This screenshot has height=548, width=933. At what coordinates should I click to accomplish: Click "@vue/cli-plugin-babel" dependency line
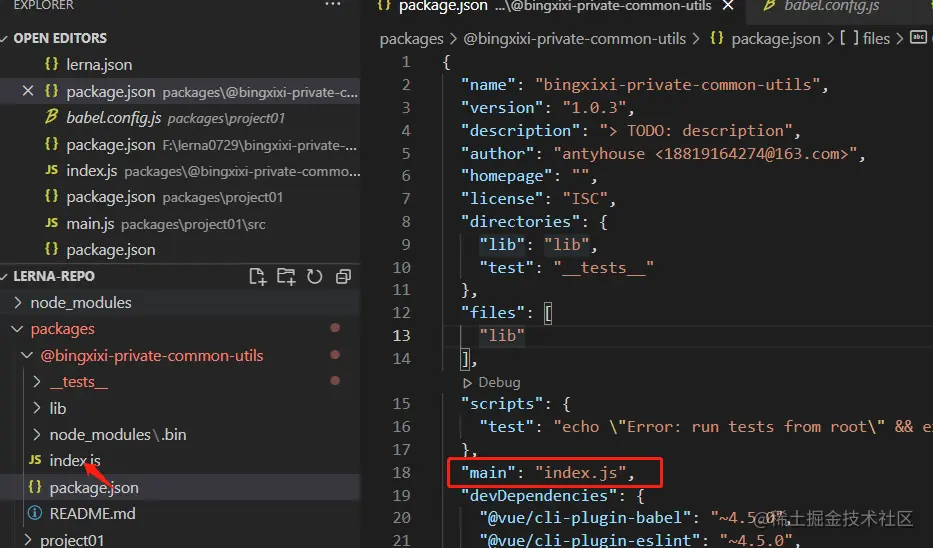(637, 518)
